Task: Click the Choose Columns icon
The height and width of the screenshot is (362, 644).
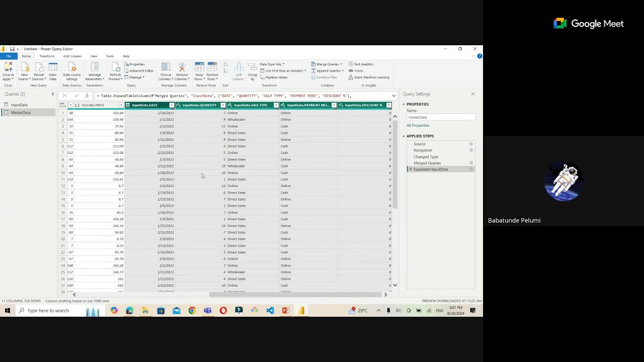Action: click(x=166, y=67)
